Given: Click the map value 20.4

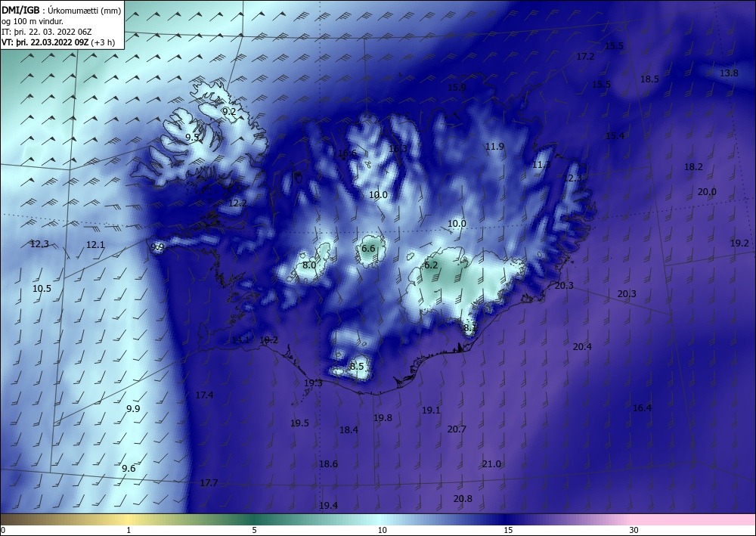Looking at the screenshot, I should click(582, 346).
